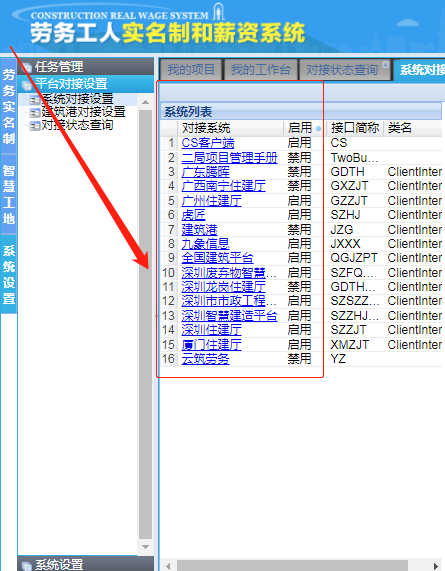Open the 厦门住建厅 link

click(211, 344)
